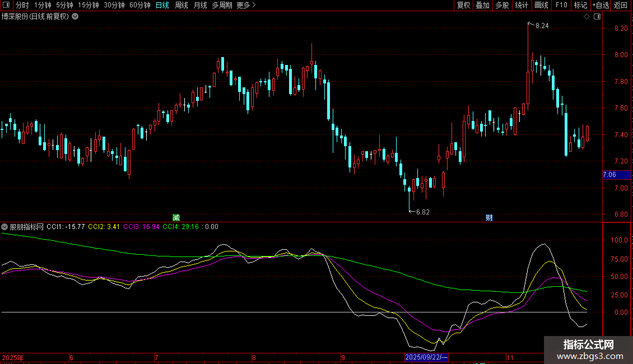The height and width of the screenshot is (364, 633).
Task: Open the 统计 statistics tool
Action: pos(522,5)
